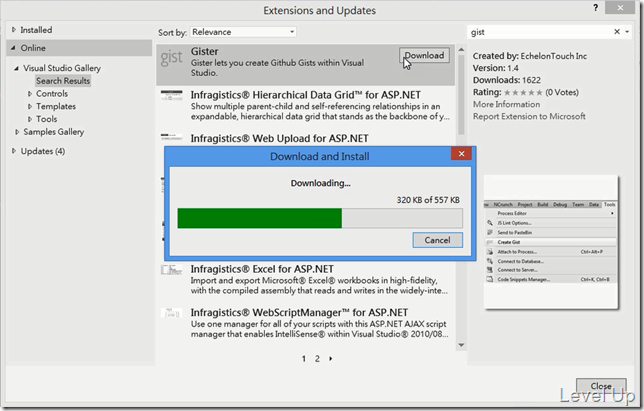Click 'Created by: EchelonTouch Inc' text
Screen dimensions: 644x411
(529, 56)
